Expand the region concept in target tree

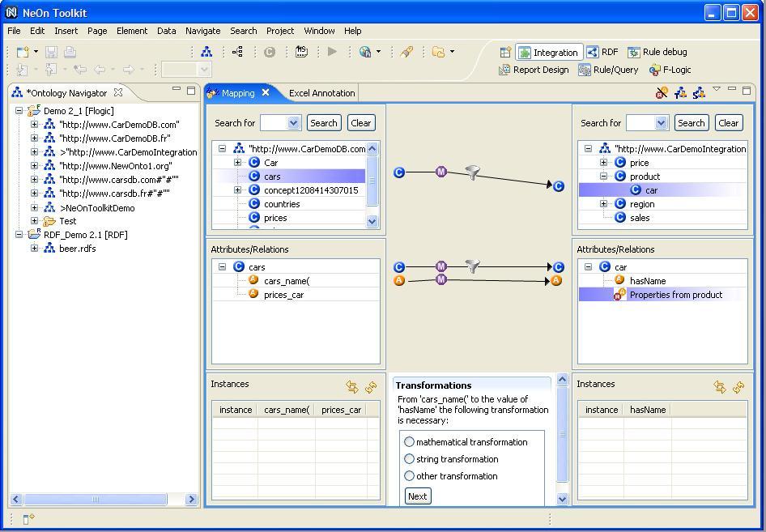click(x=603, y=204)
